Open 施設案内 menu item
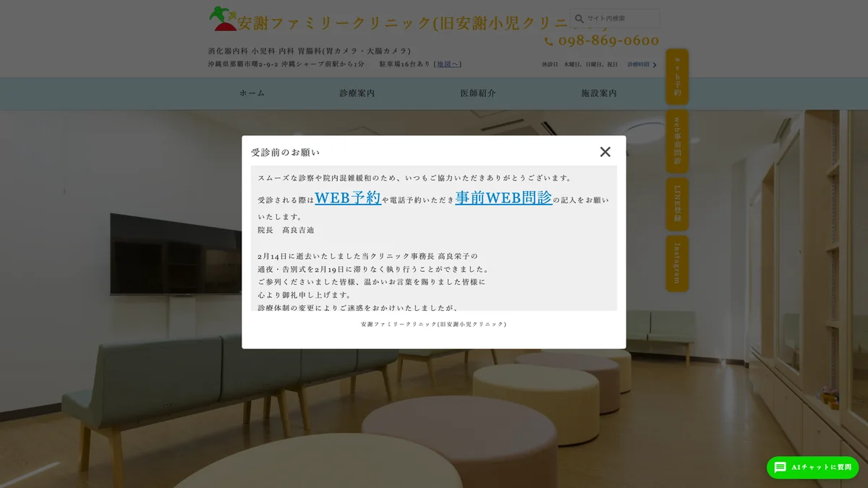This screenshot has width=868, height=488. point(599,93)
